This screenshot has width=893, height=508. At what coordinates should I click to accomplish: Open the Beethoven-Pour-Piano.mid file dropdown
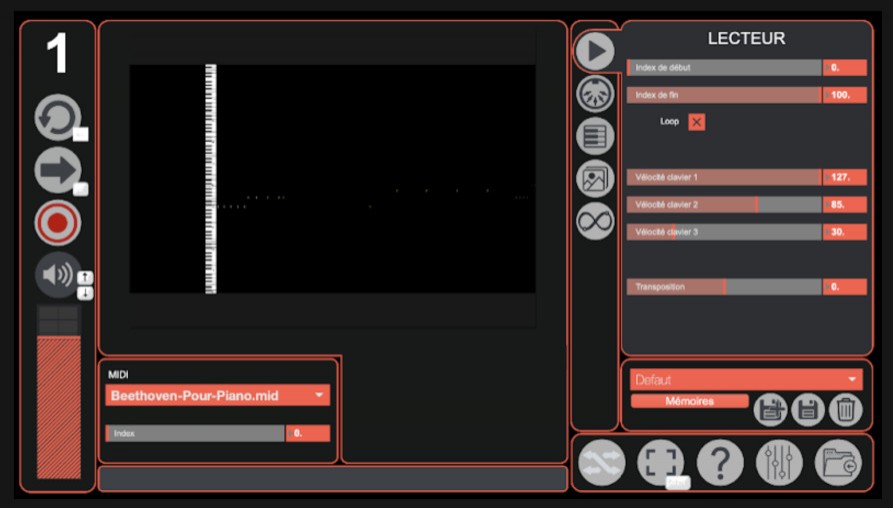[x=218, y=396]
